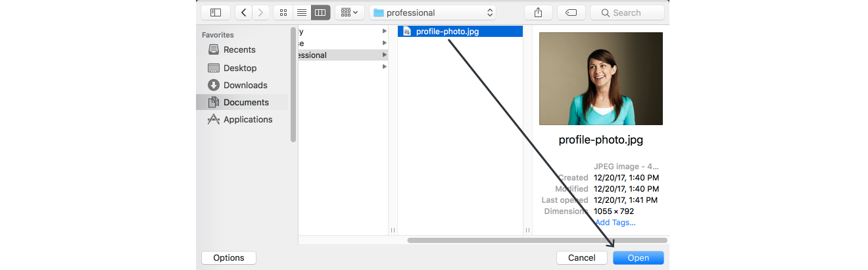
Task: Click the folder icon in path popup
Action: click(378, 13)
